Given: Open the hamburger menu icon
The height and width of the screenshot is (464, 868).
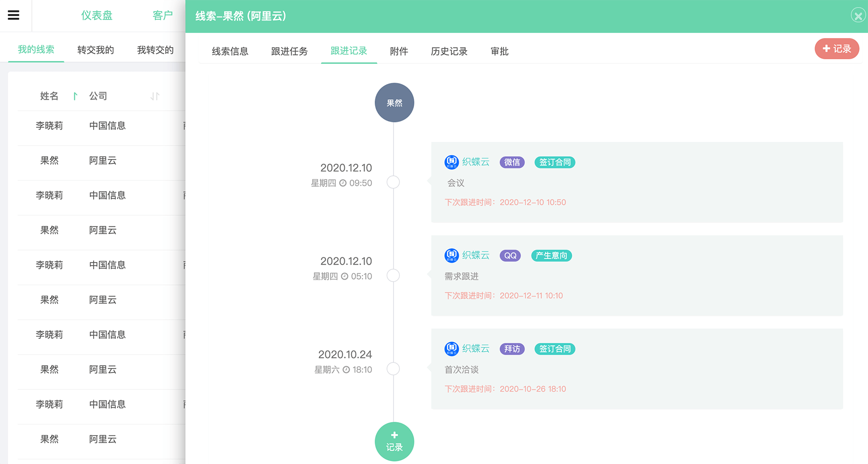Looking at the screenshot, I should [x=14, y=15].
